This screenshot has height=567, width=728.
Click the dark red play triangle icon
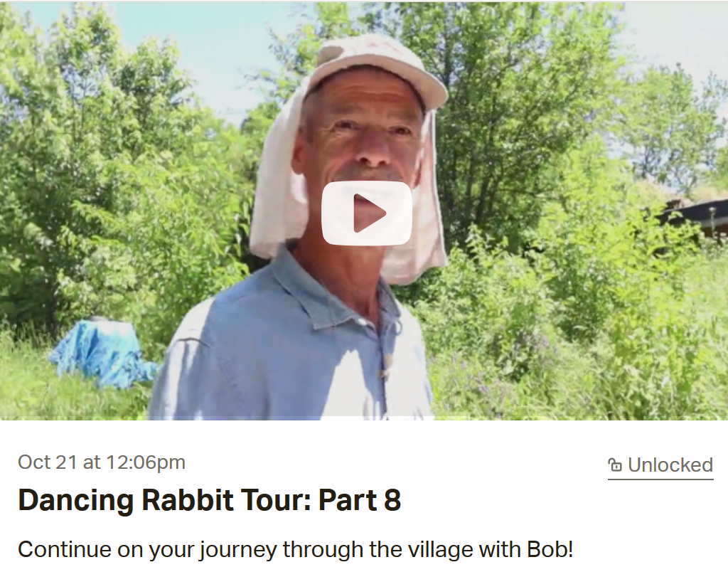[x=369, y=213]
